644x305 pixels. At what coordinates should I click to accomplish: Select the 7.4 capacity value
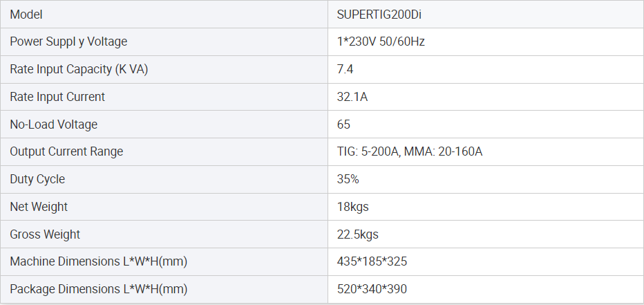pyautogui.click(x=345, y=69)
